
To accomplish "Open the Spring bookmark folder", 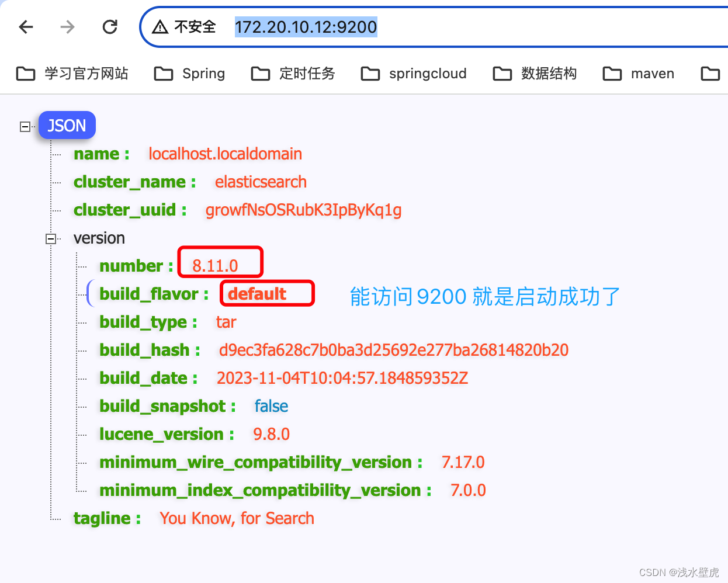I will [x=189, y=74].
